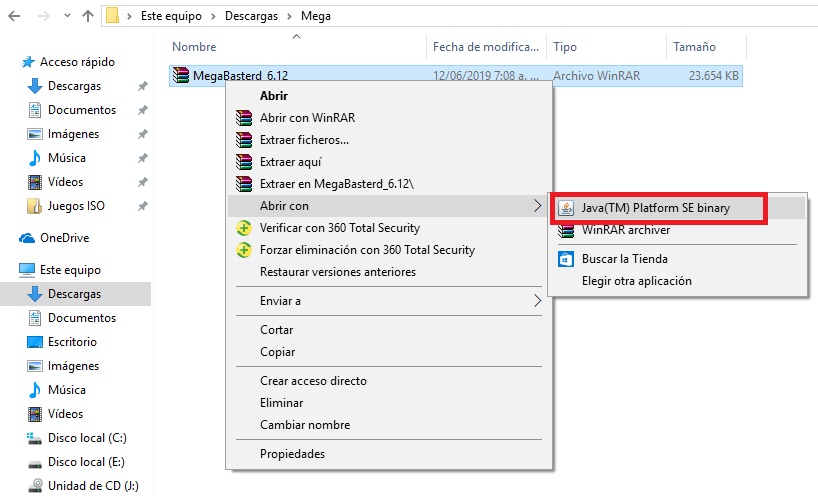Navigate to Este equipo in breadcrumb
Viewport: 818px width, 496px height.
171,16
